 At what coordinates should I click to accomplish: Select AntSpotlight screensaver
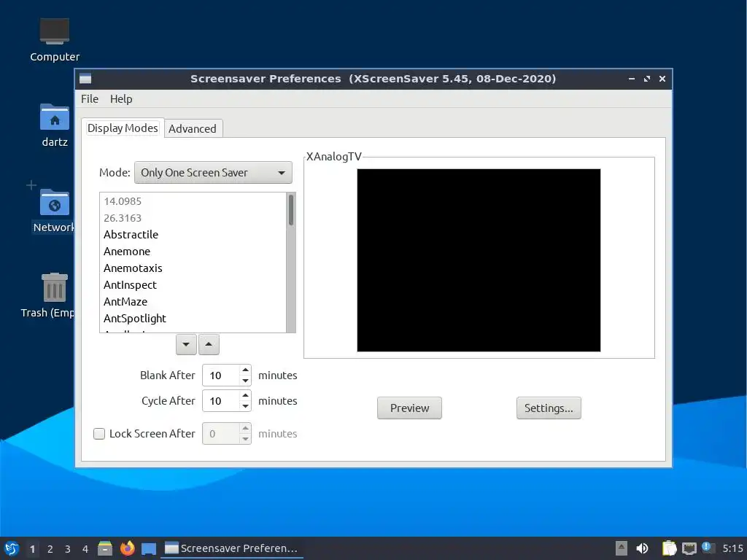(193, 318)
